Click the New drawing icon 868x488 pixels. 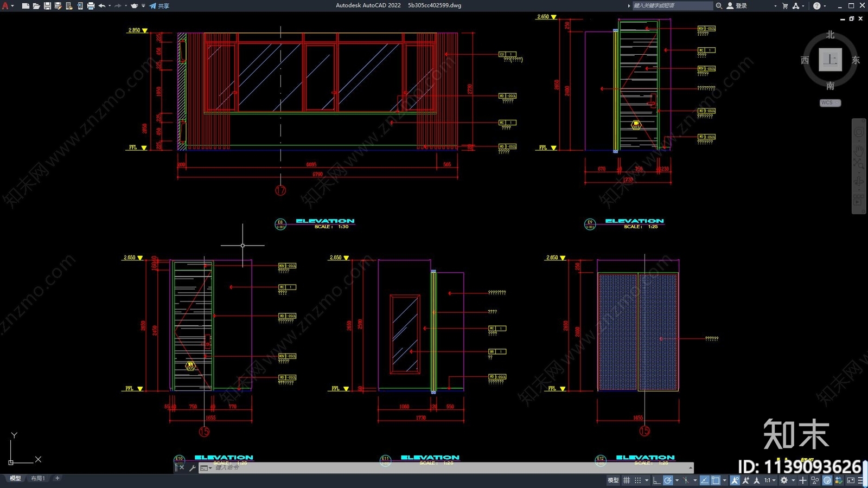pyautogui.click(x=25, y=5)
